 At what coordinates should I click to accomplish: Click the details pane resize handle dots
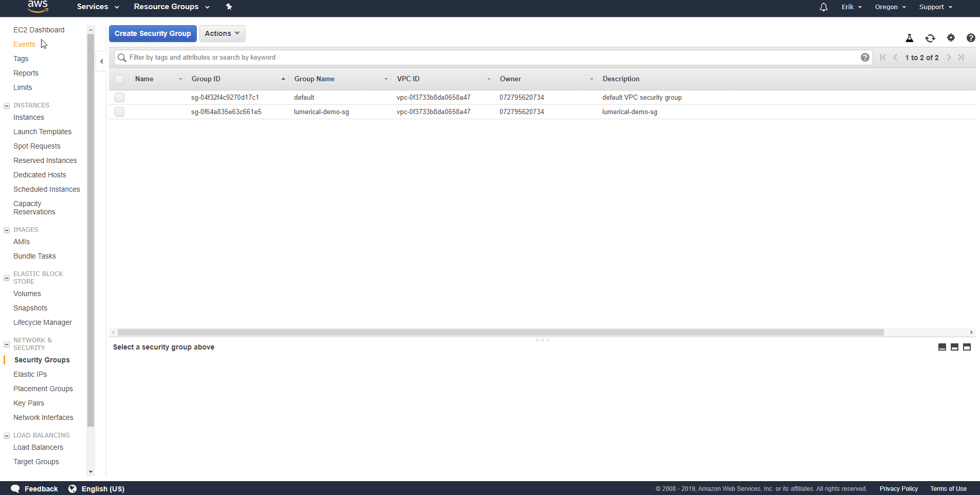point(542,340)
